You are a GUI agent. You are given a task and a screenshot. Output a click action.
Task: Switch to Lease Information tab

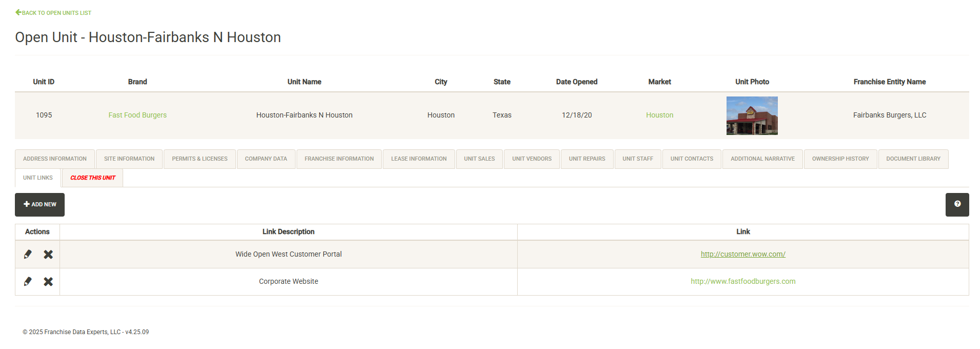coord(419,159)
